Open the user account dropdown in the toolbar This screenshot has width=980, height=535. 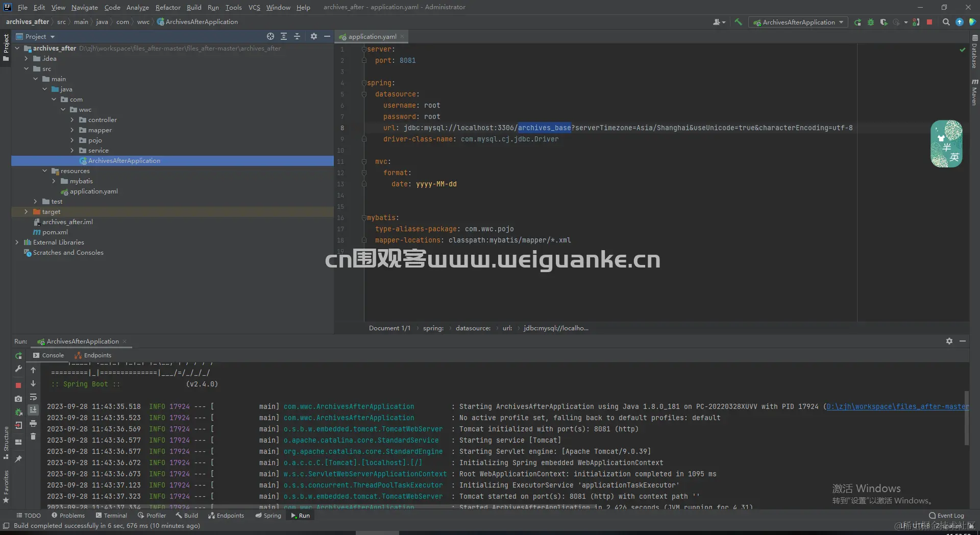719,22
